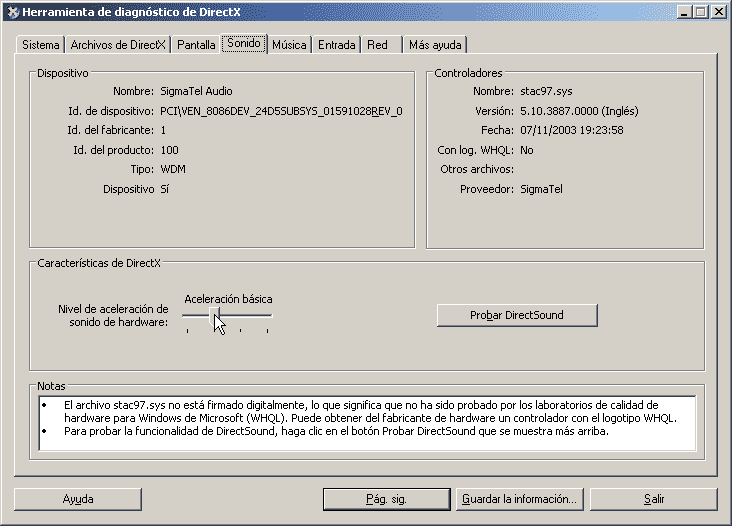Click Guardar la información button
732x526 pixels.
tap(520, 499)
